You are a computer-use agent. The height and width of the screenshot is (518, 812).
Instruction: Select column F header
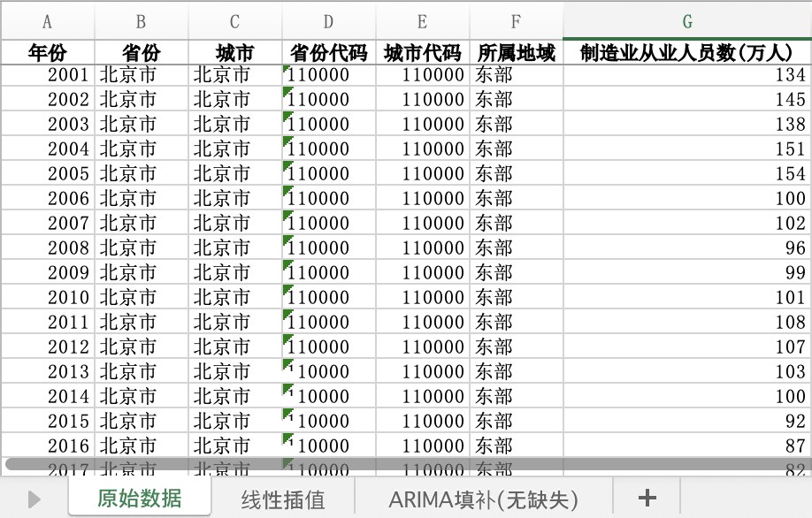[x=517, y=21]
